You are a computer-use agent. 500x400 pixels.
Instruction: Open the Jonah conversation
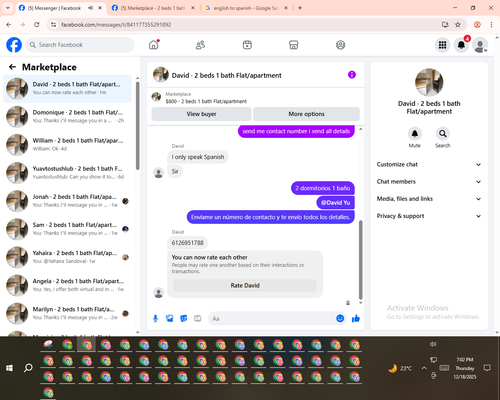pyautogui.click(x=67, y=201)
